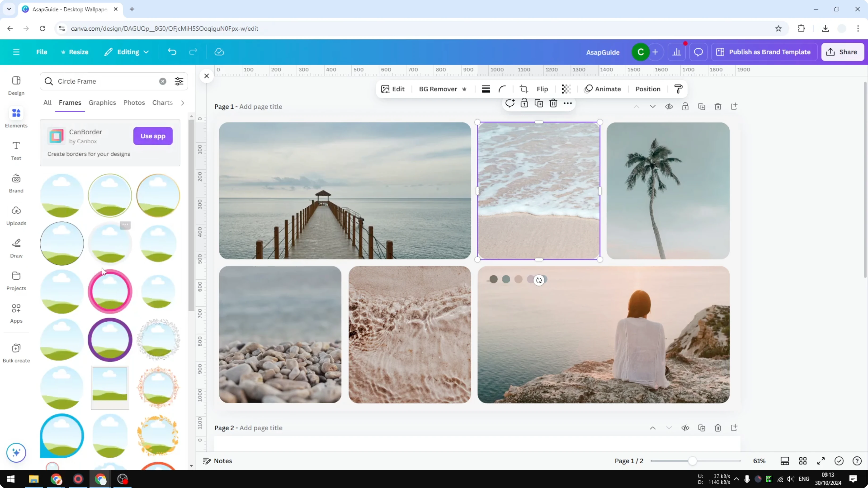The height and width of the screenshot is (488, 868).
Task: Open the Text panel
Action: coord(16,150)
